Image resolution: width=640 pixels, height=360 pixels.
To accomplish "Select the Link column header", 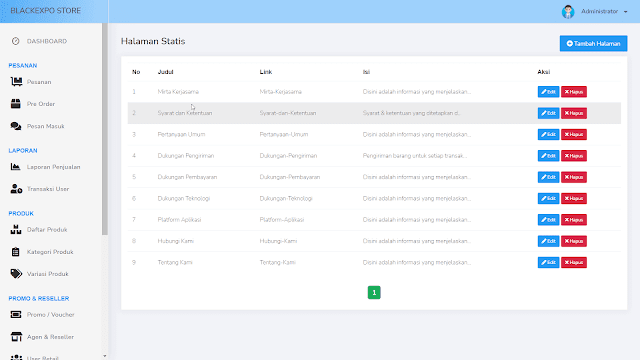I will [x=266, y=72].
